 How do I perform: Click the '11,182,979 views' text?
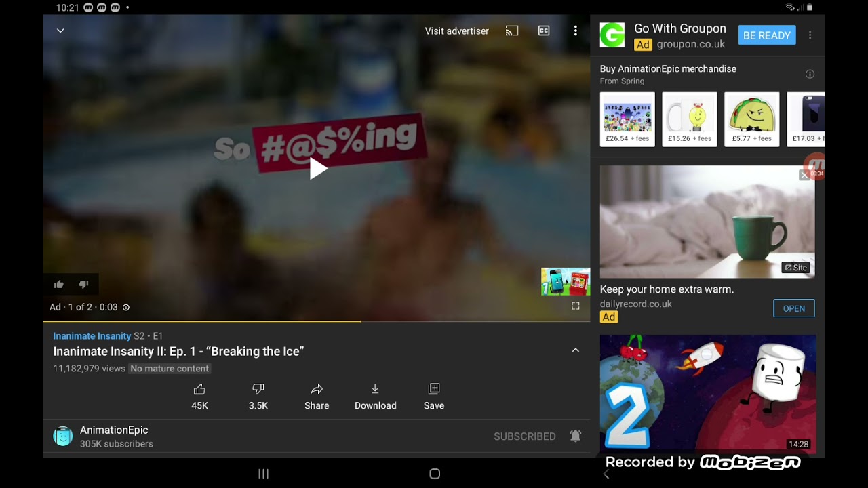click(x=90, y=369)
